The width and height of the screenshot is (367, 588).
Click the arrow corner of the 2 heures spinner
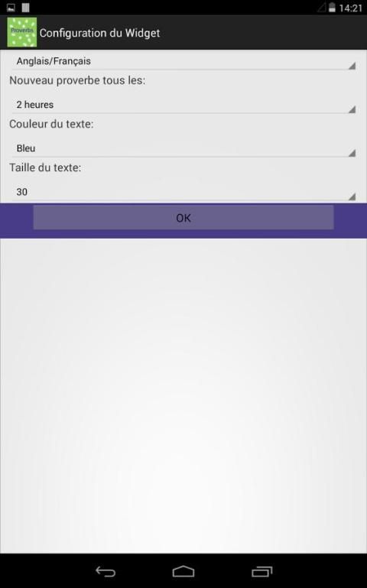[352, 109]
